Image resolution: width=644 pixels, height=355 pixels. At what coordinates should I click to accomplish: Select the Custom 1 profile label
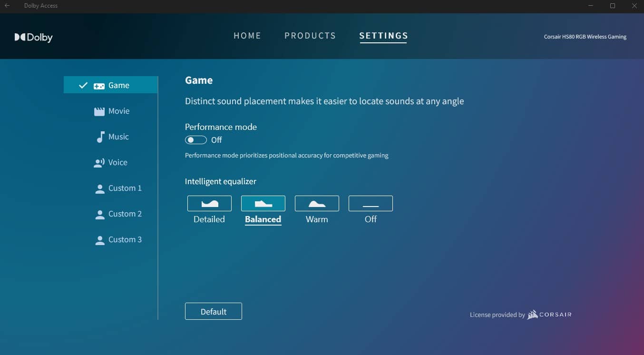pos(125,188)
